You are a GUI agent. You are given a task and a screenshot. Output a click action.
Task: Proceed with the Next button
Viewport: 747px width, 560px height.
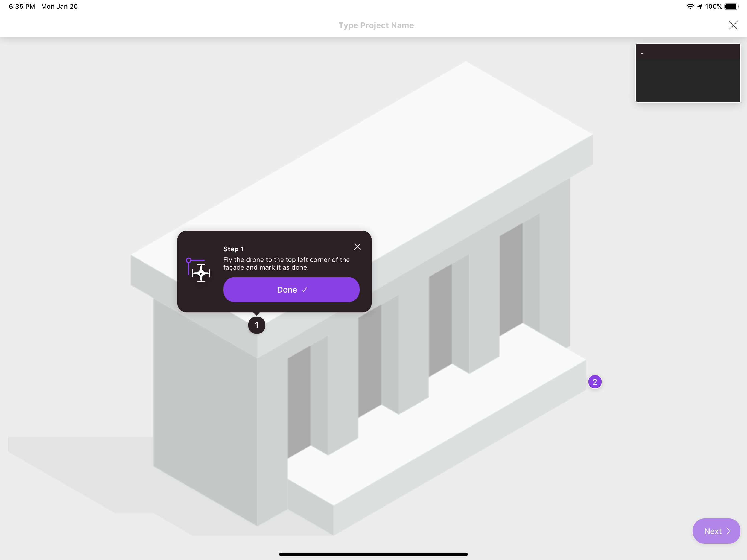point(716,531)
